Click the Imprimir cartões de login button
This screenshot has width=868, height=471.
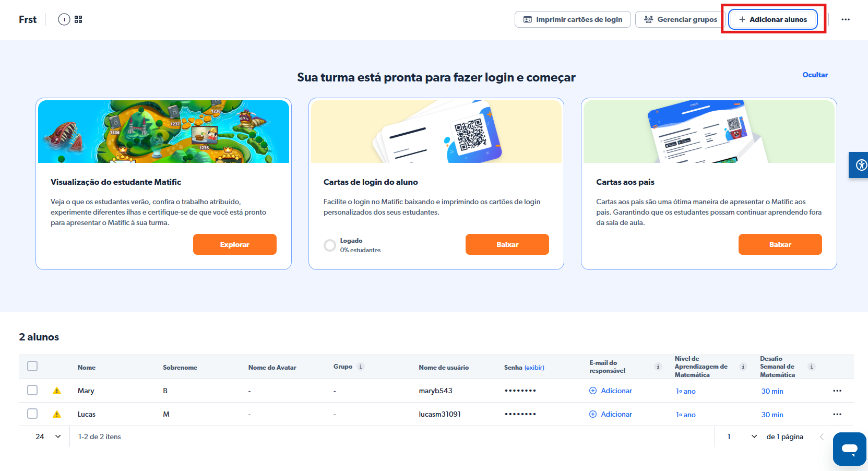pos(573,19)
